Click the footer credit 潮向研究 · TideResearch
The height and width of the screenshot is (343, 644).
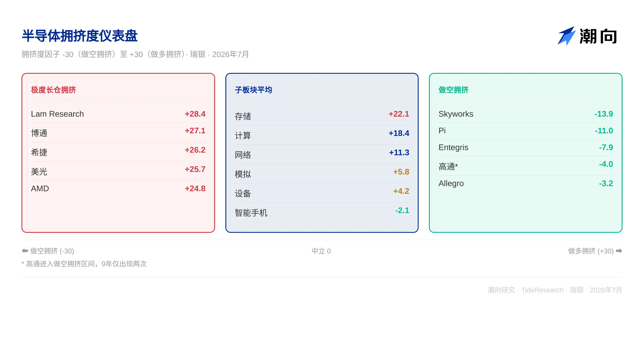click(526, 290)
